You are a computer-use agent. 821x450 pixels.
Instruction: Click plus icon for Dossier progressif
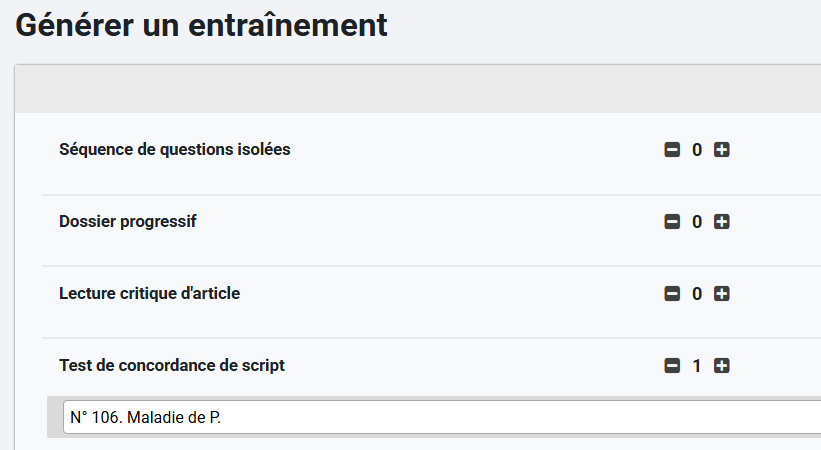pyautogui.click(x=722, y=222)
